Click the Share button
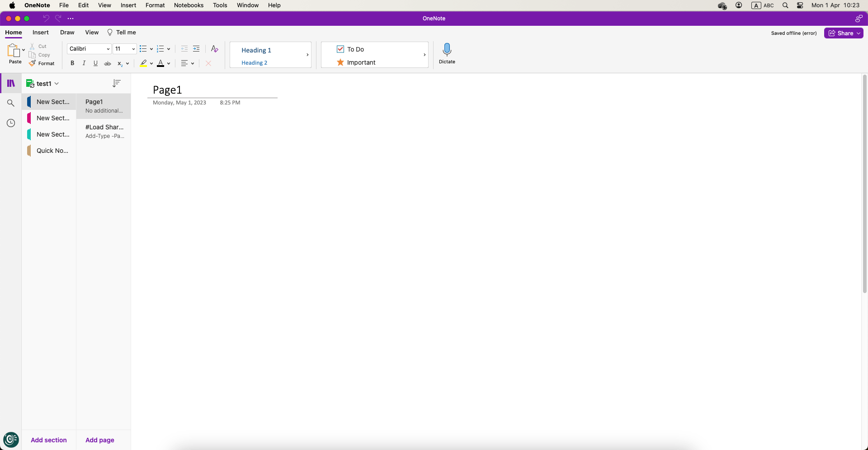Screen dimensions: 868x450 [x=844, y=33]
